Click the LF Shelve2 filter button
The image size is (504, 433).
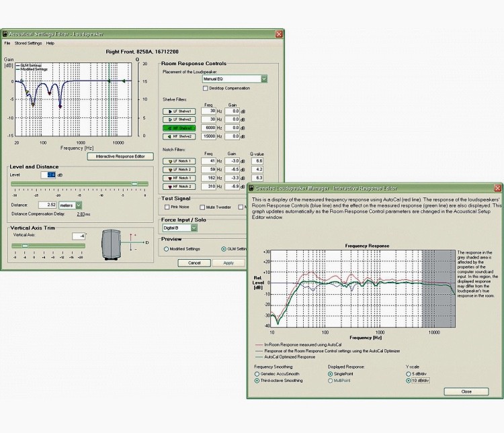[x=179, y=119]
